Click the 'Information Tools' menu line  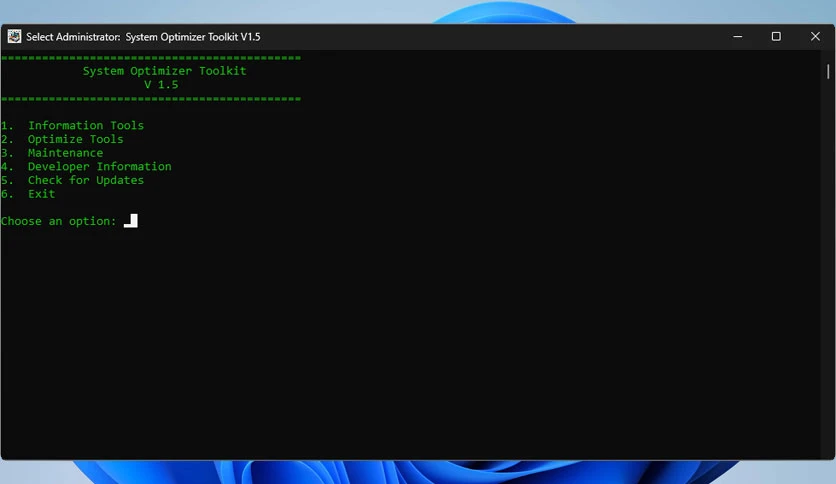click(73, 125)
